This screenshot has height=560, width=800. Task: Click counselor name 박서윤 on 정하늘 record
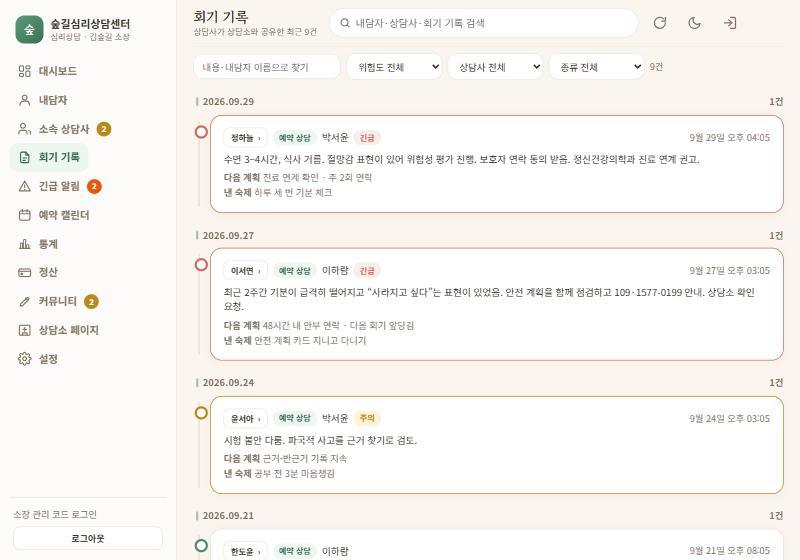335,137
